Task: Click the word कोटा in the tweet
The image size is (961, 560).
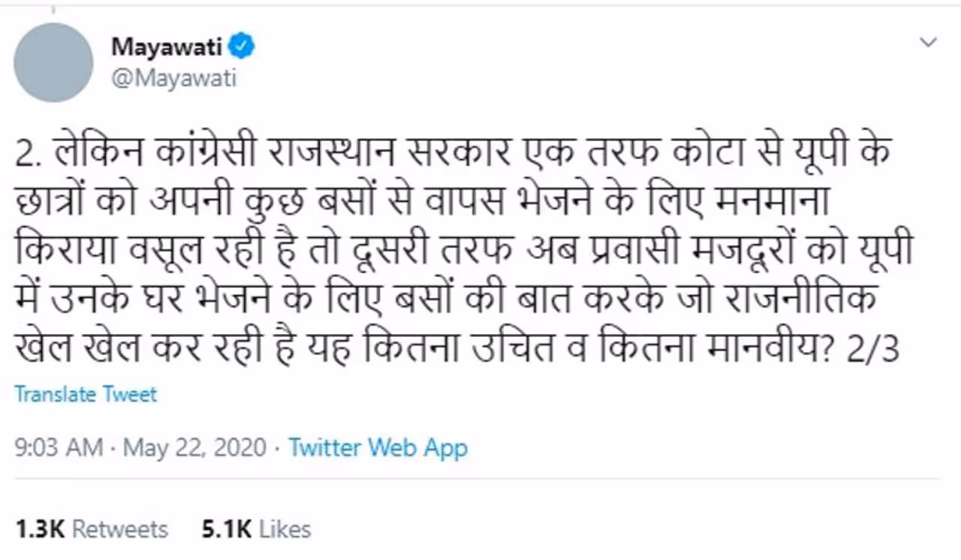Action: 702,155
